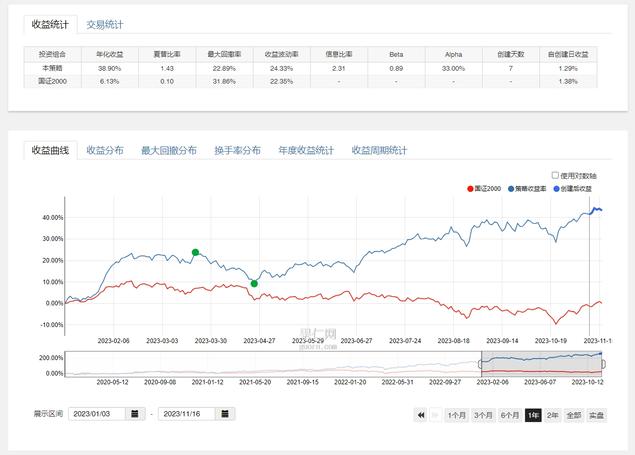Click right handle of range navigator
This screenshot has height=455, width=635.
point(603,363)
